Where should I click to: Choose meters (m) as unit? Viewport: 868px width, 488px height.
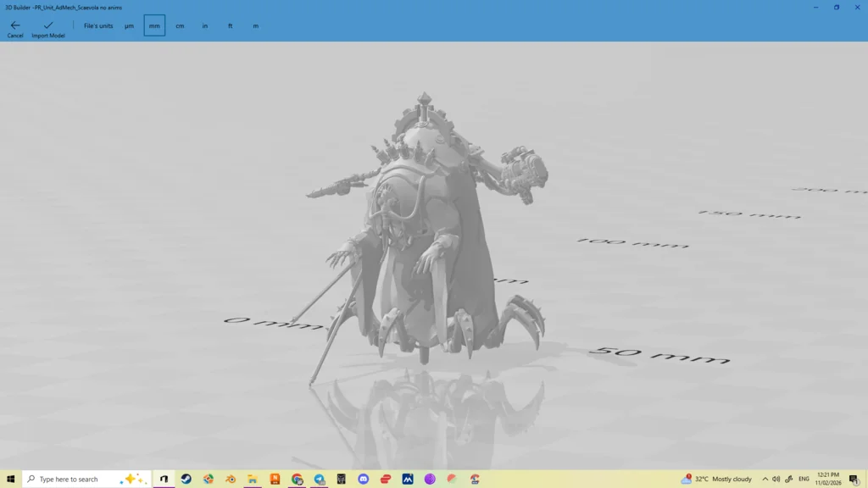tap(255, 26)
